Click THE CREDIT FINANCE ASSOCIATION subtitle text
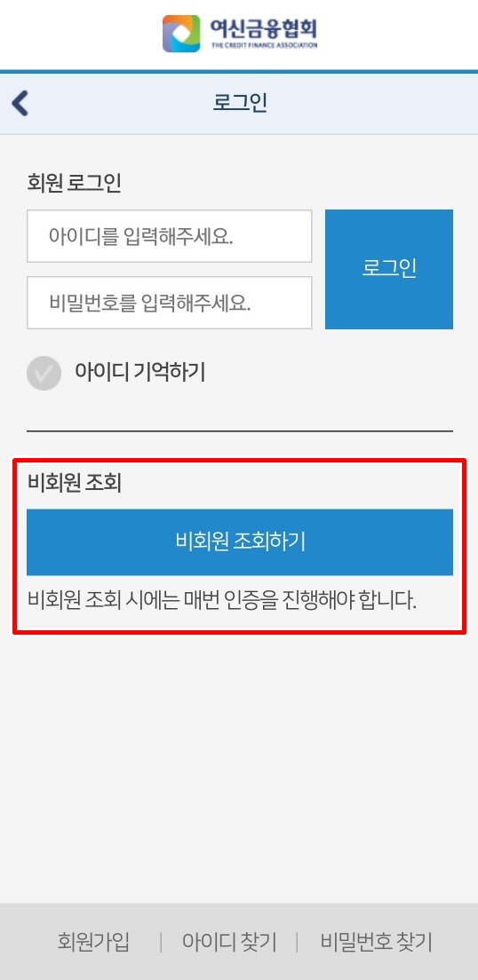The width and height of the screenshot is (478, 980). click(264, 45)
